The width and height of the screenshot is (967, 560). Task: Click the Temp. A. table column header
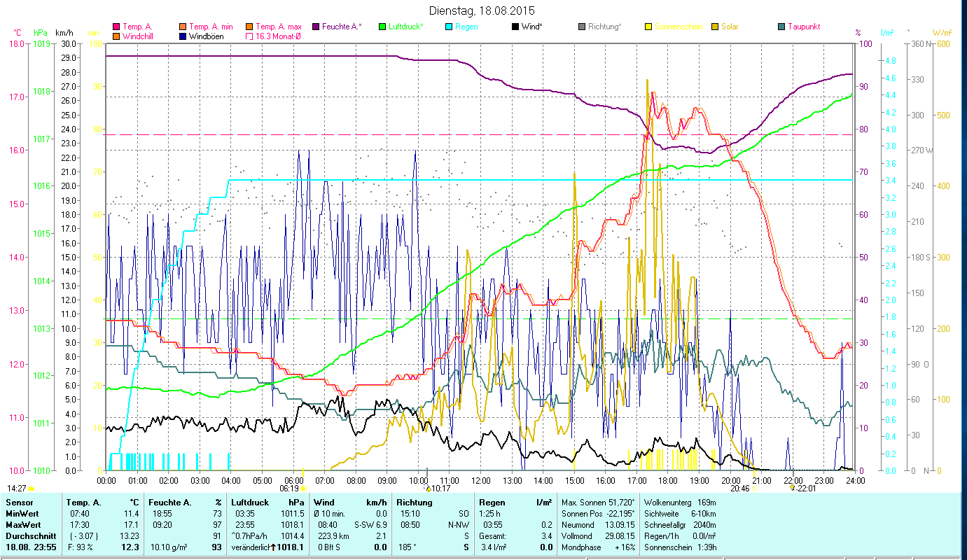pyautogui.click(x=83, y=503)
